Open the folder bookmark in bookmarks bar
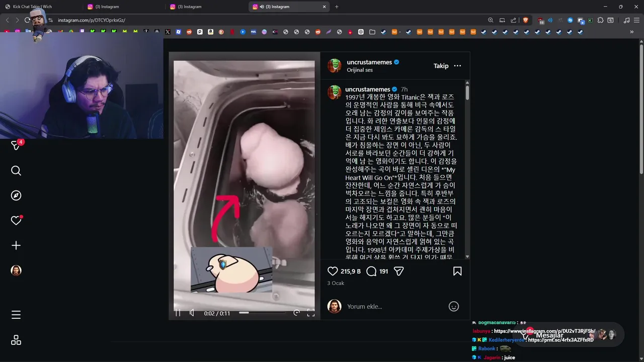Viewport: 644px width, 362px height. point(372,32)
